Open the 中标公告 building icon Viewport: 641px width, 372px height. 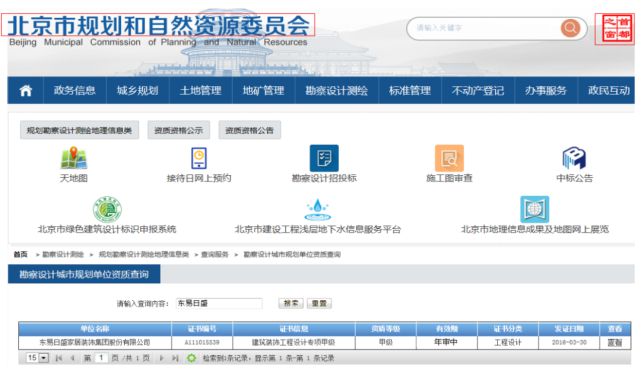pos(574,158)
